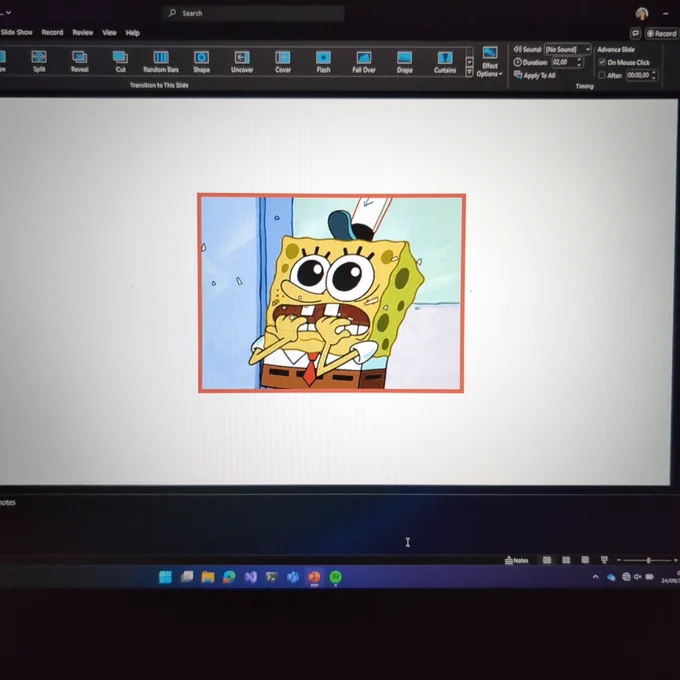The width and height of the screenshot is (680, 680).
Task: Apply the Drape transition
Action: (404, 62)
